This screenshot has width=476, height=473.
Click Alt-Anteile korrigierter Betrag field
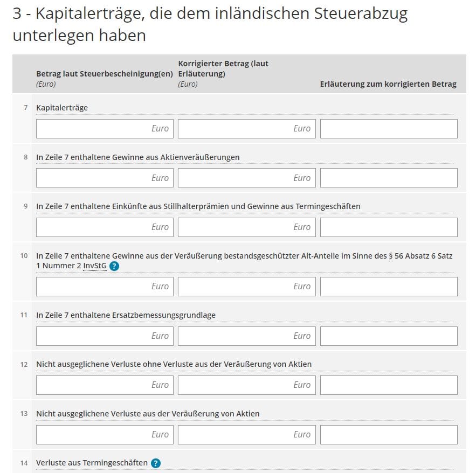point(246,286)
